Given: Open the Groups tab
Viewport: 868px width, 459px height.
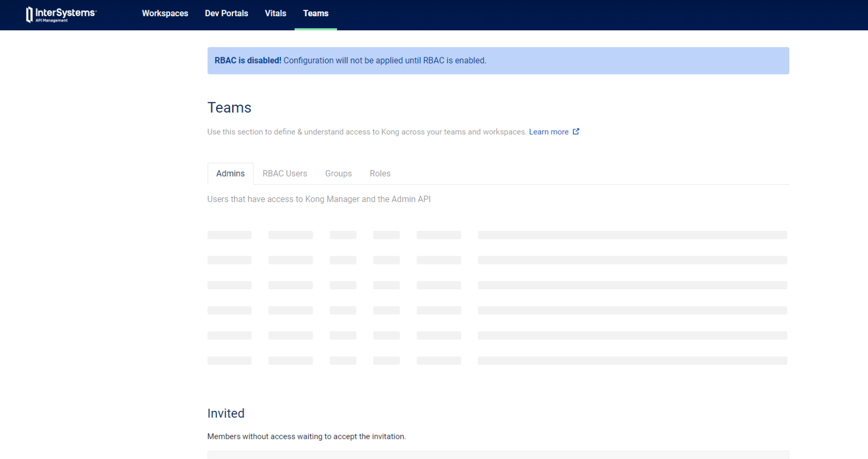Looking at the screenshot, I should pyautogui.click(x=338, y=173).
